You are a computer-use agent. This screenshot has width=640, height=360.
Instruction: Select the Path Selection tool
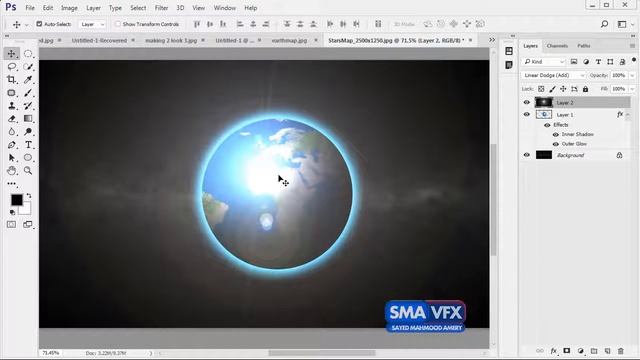click(11, 158)
